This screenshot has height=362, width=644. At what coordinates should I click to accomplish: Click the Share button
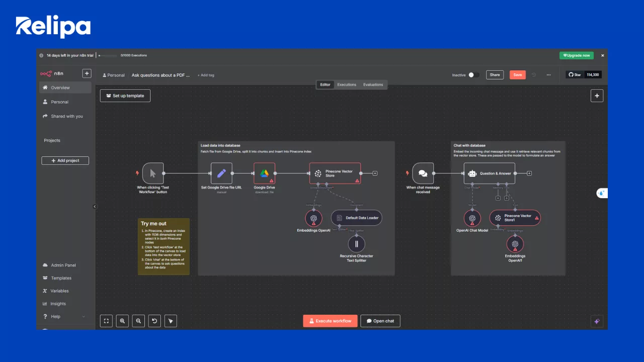(495, 75)
